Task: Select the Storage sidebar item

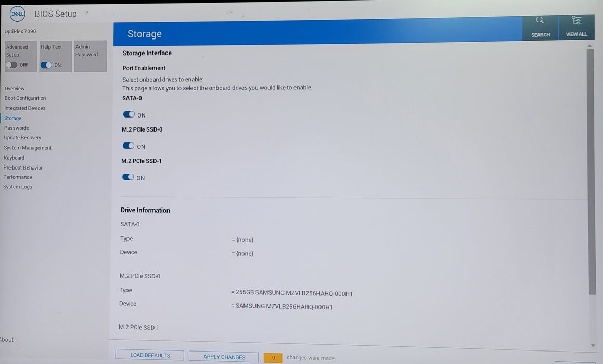Action: 12,118
